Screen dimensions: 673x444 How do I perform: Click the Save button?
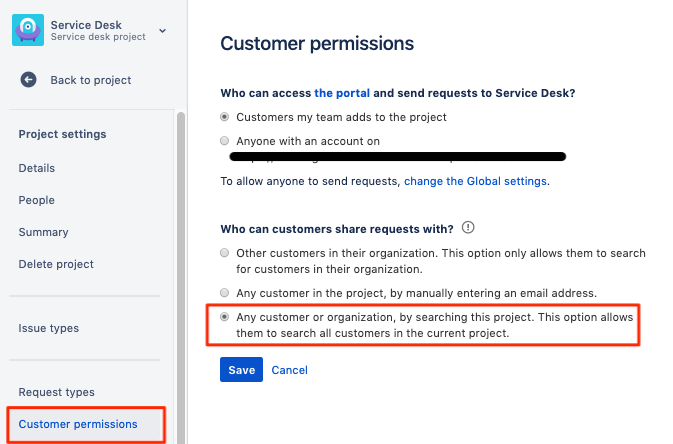coord(241,370)
